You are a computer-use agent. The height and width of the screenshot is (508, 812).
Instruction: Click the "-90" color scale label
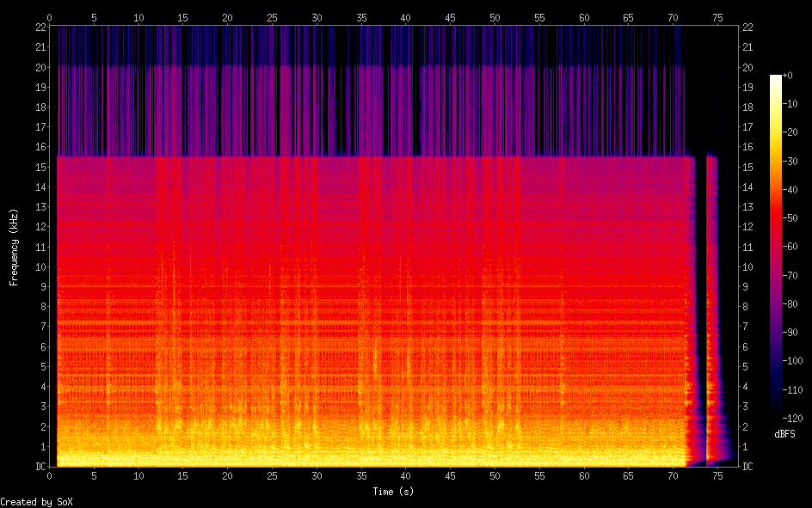click(x=790, y=333)
